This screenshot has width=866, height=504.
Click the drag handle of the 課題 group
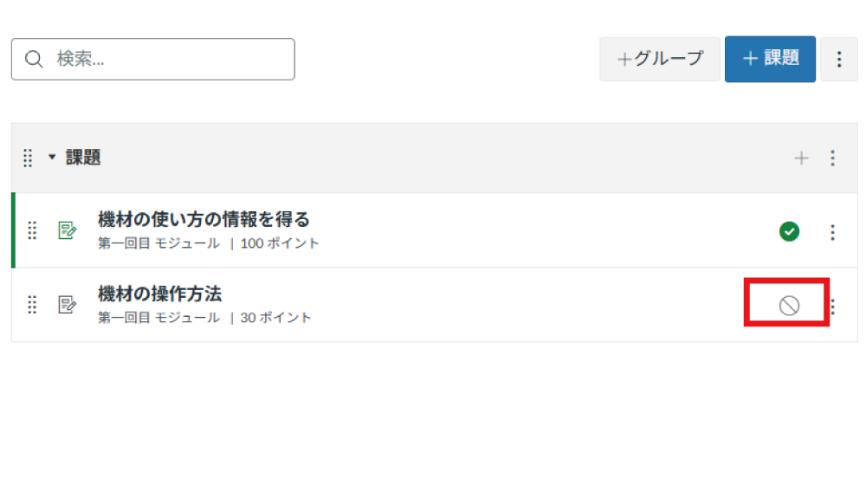point(28,158)
